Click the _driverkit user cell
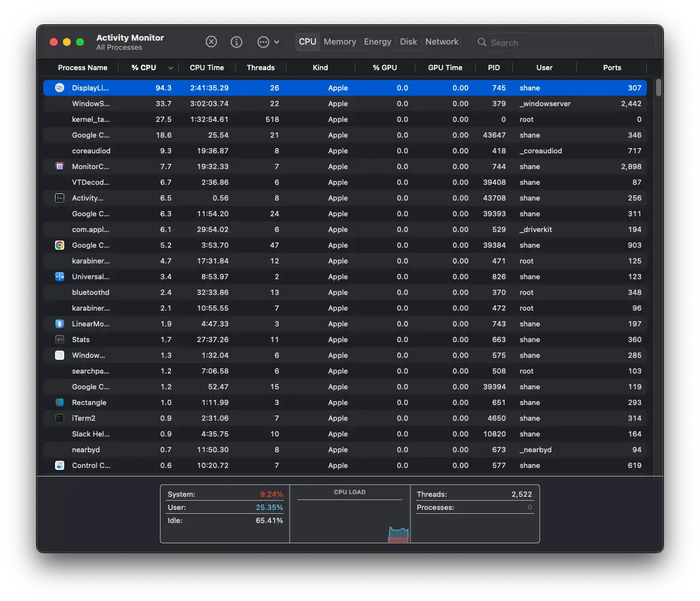Screen dimensions: 700x601 (x=535, y=229)
